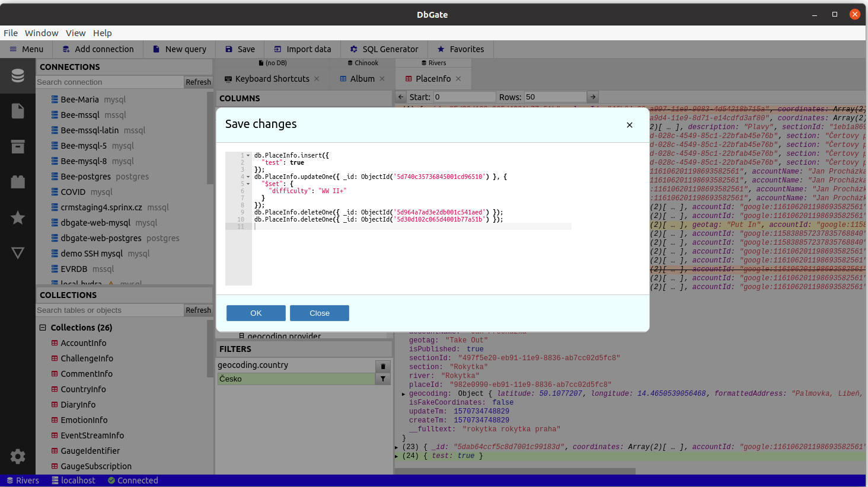Viewport: 868px width, 487px height.
Task: Open the database connections sidebar icon
Action: pos(18,76)
